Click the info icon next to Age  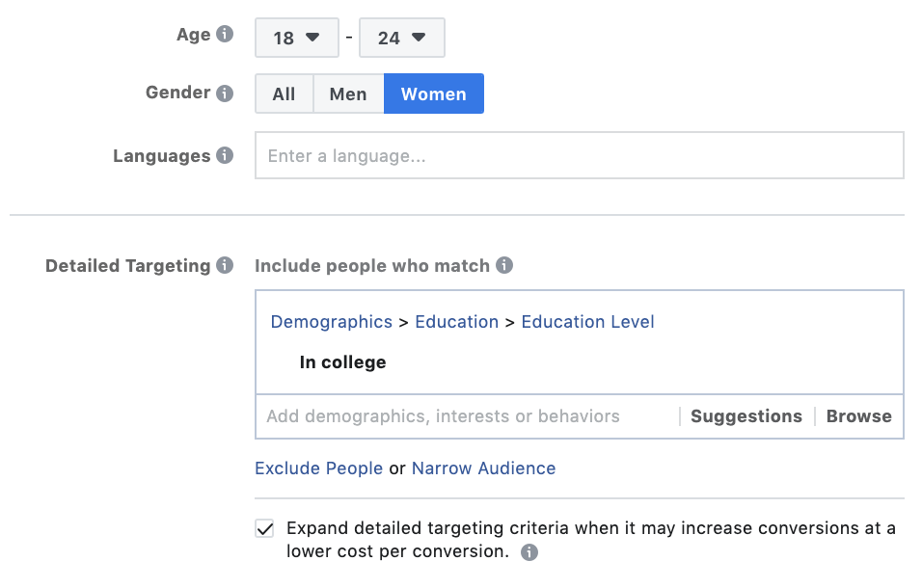point(225,35)
